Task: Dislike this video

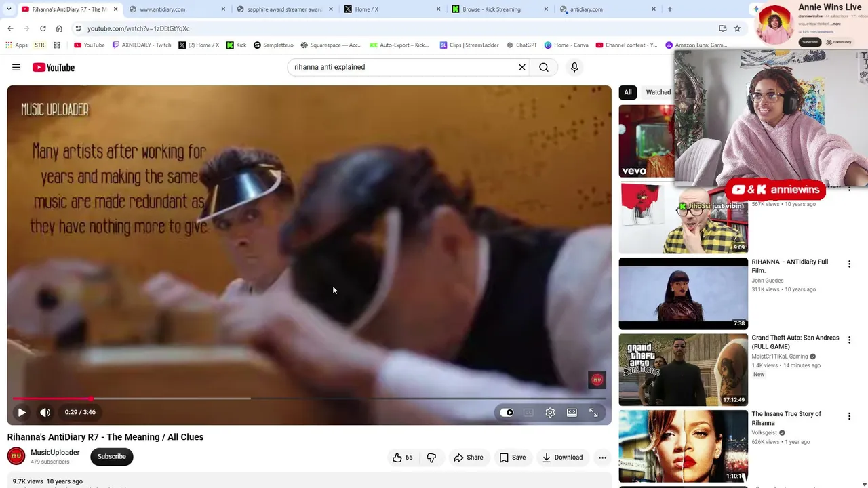Action: (431, 457)
